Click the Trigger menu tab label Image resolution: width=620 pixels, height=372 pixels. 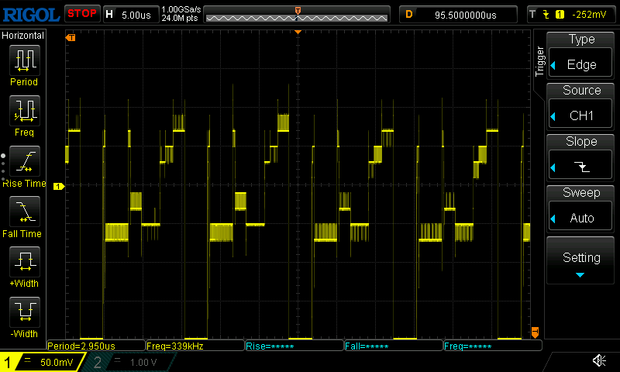[x=539, y=62]
